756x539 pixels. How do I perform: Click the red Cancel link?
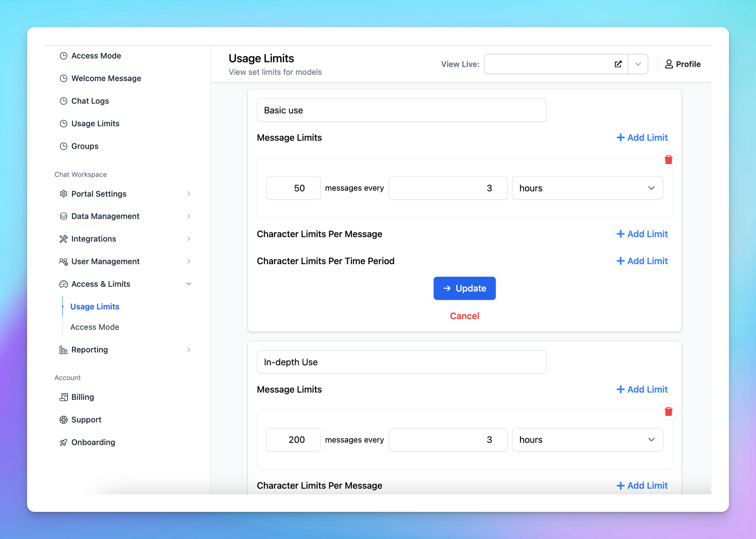coord(464,316)
